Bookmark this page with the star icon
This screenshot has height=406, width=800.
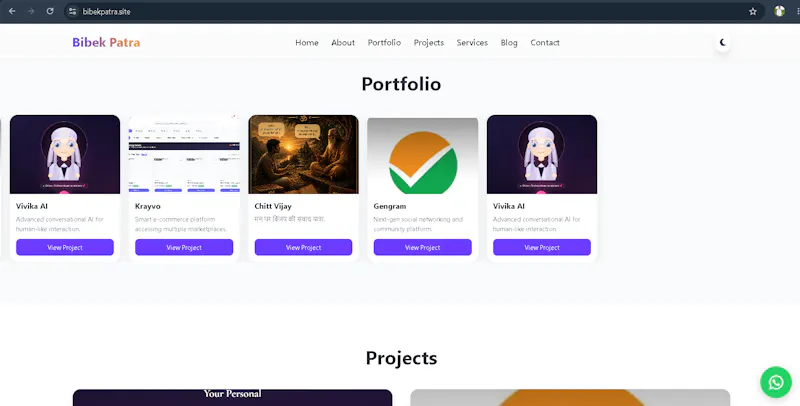pyautogui.click(x=753, y=11)
